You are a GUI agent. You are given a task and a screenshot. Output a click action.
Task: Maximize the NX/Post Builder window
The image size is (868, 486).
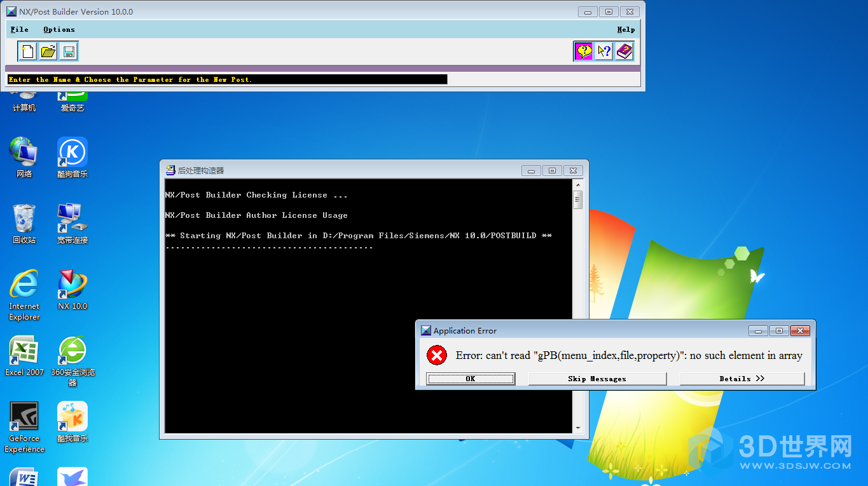coord(609,11)
